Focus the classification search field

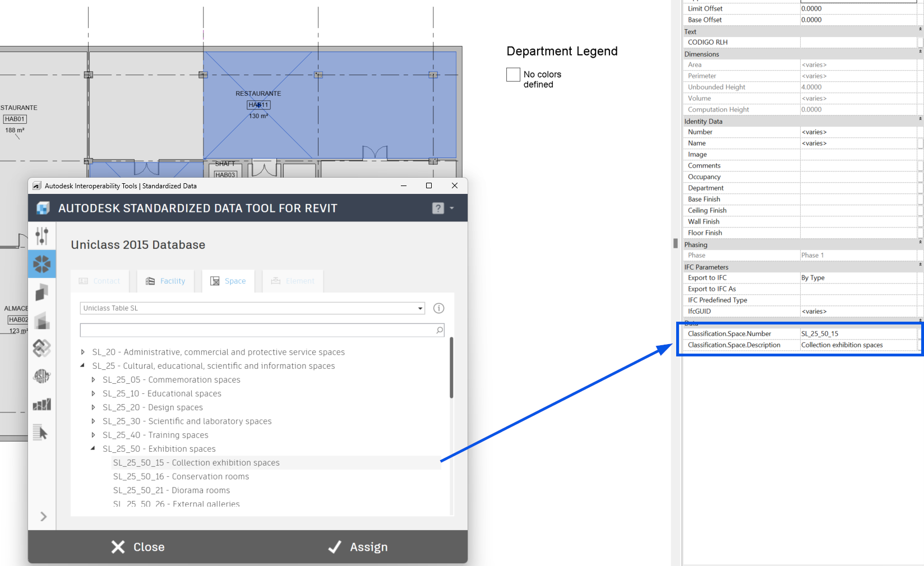(262, 330)
